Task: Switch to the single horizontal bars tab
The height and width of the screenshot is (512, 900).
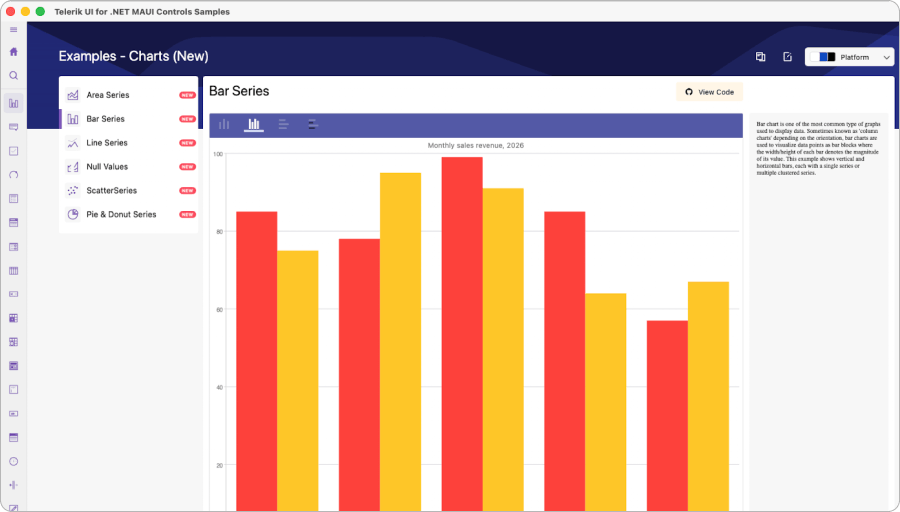Action: [284, 125]
